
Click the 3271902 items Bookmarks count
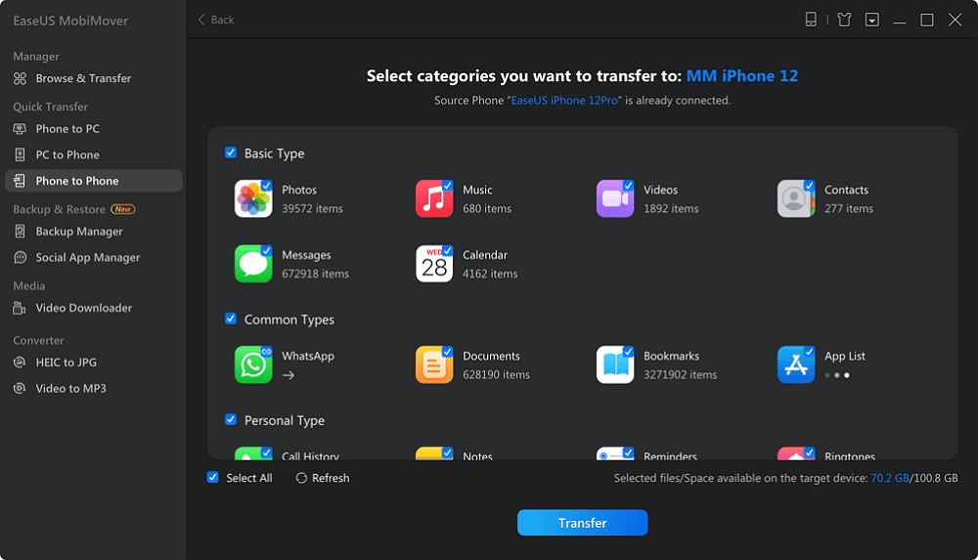click(x=681, y=374)
